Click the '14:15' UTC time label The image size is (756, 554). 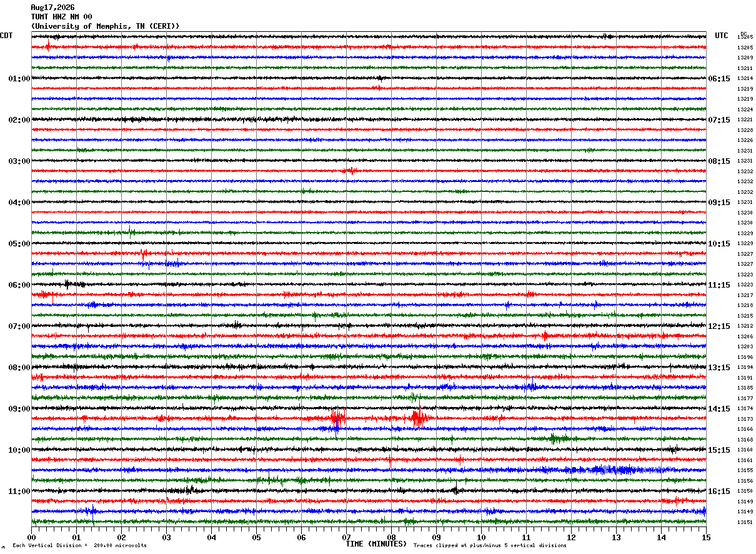(719, 409)
